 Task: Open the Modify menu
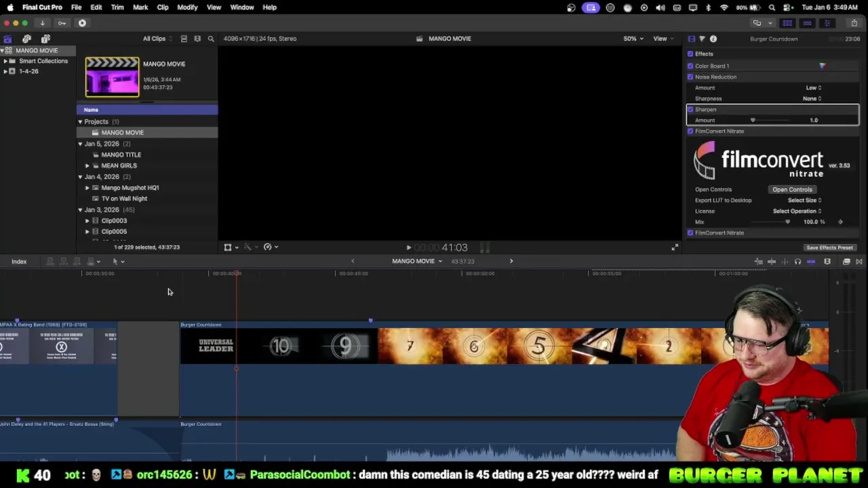coord(187,7)
